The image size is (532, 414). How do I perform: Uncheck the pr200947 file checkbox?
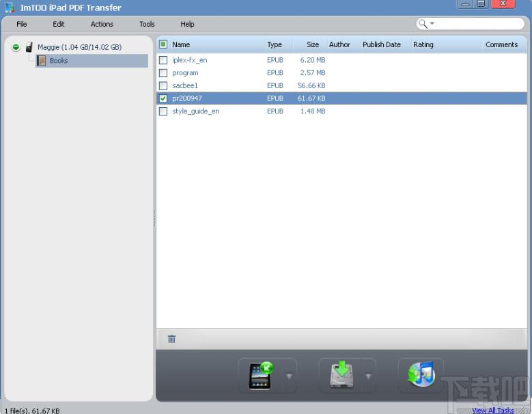coord(163,98)
